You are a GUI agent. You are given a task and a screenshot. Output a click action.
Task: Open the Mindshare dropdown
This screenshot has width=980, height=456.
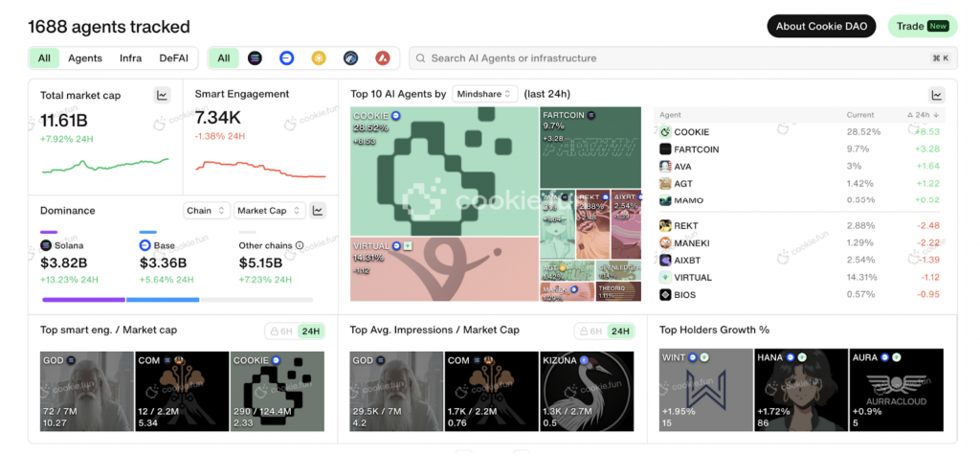click(484, 94)
